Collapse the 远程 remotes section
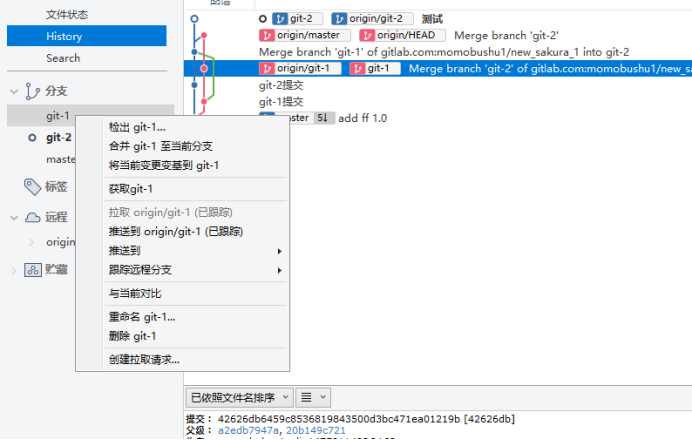692x440 pixels. tap(14, 218)
